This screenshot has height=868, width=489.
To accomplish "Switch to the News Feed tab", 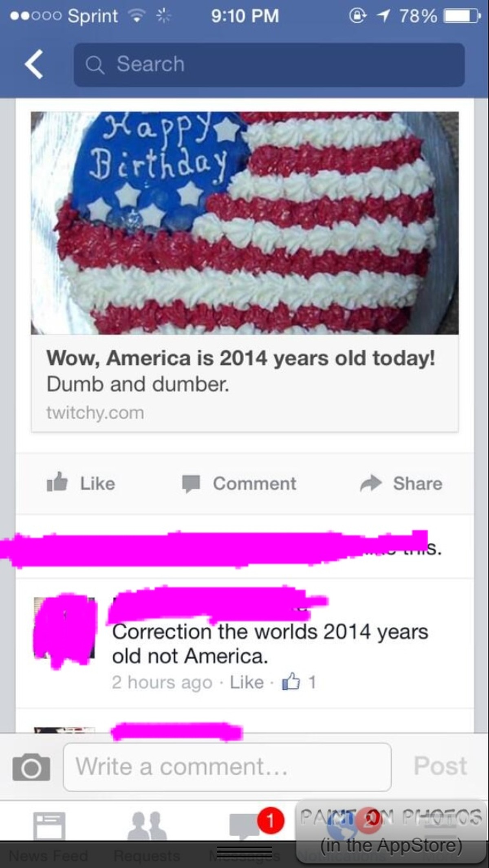I will [49, 835].
